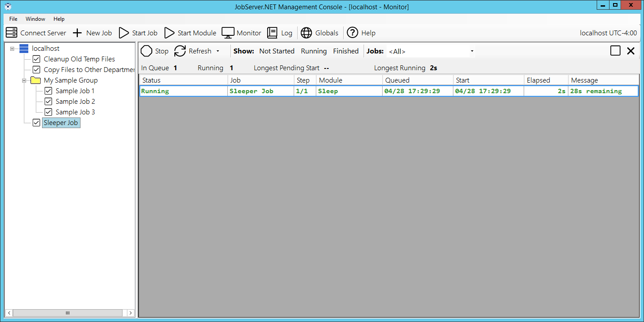The image size is (644, 322).
Task: Click the Refresh arrows icon
Action: coord(180,51)
